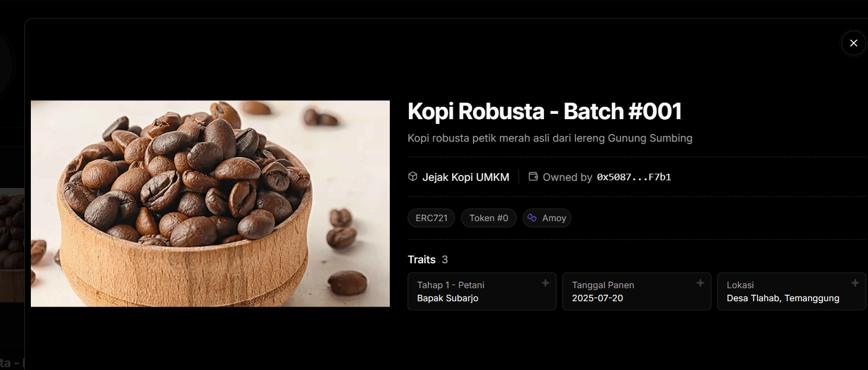Click the cube icon beside Jejak Kopi UMKM
Screen dimensions: 868x370
click(413, 176)
